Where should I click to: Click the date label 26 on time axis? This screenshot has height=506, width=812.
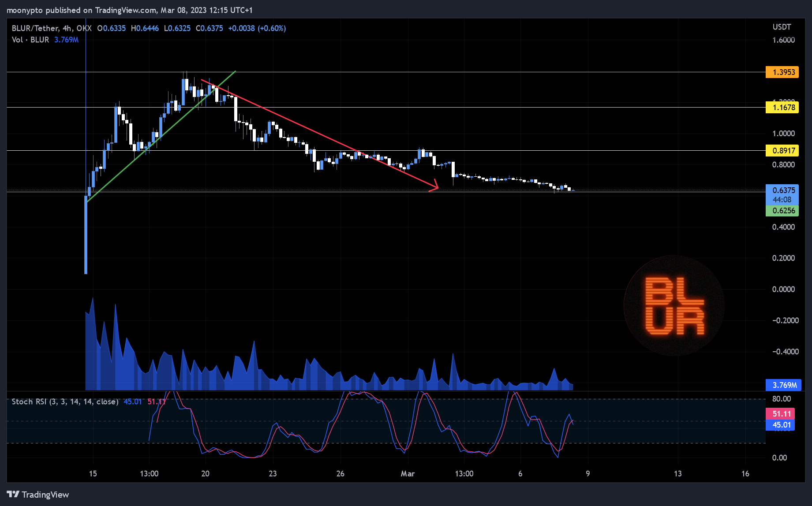[340, 474]
